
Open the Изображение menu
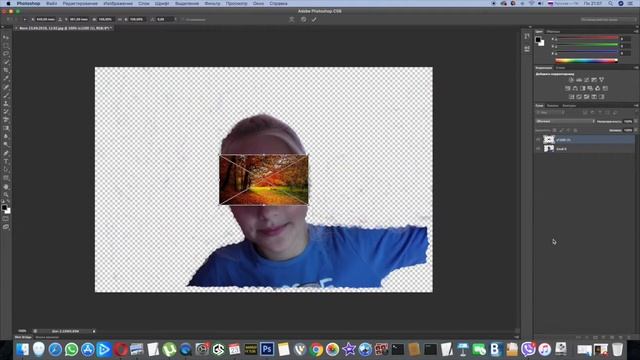coord(118,3)
